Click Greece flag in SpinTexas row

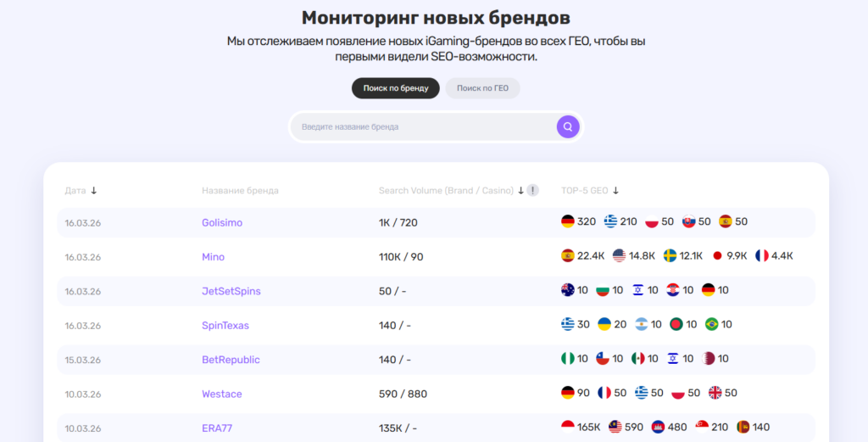(x=567, y=324)
